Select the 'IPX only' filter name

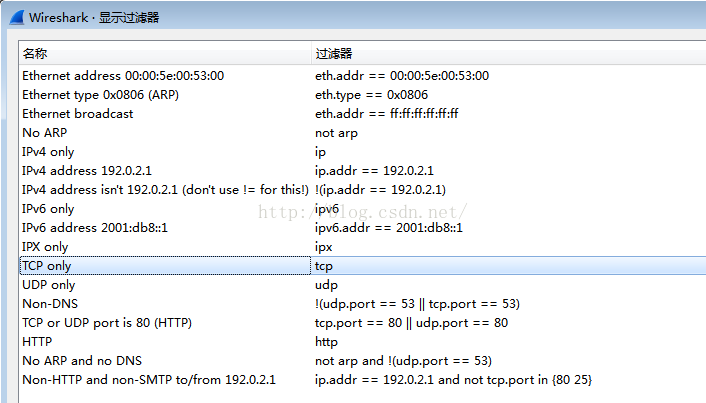[45, 247]
